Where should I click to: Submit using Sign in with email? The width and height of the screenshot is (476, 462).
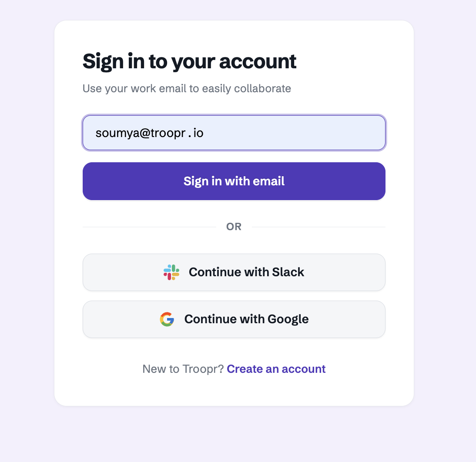coord(234,181)
